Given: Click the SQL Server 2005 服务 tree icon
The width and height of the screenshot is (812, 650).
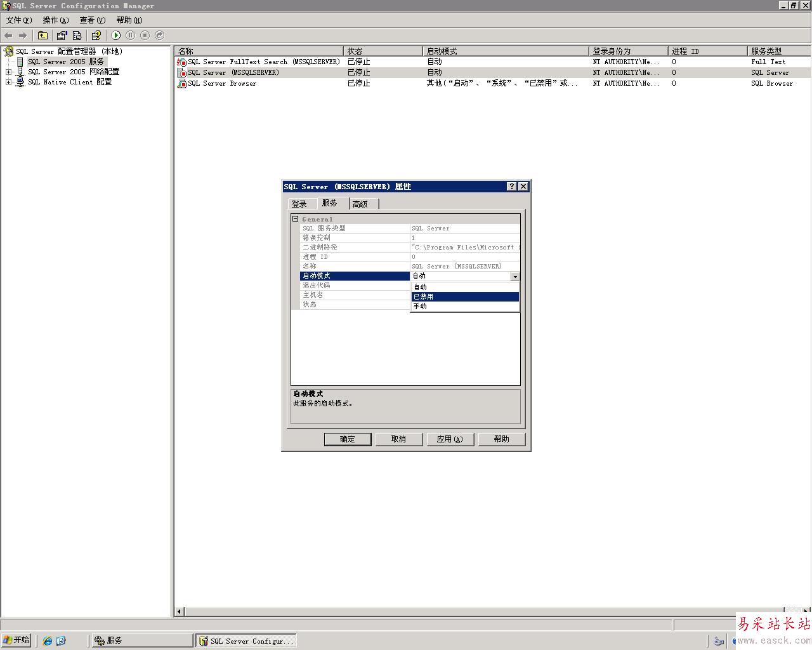Looking at the screenshot, I should pos(20,62).
